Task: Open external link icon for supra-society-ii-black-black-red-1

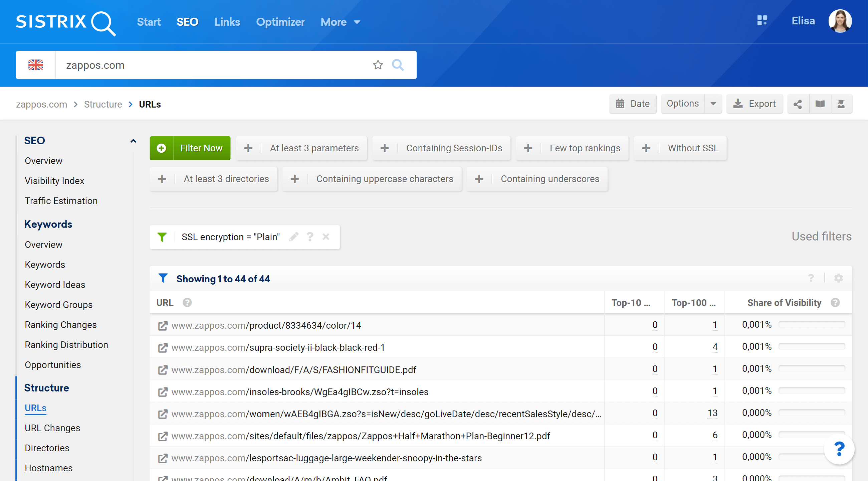Action: tap(163, 347)
